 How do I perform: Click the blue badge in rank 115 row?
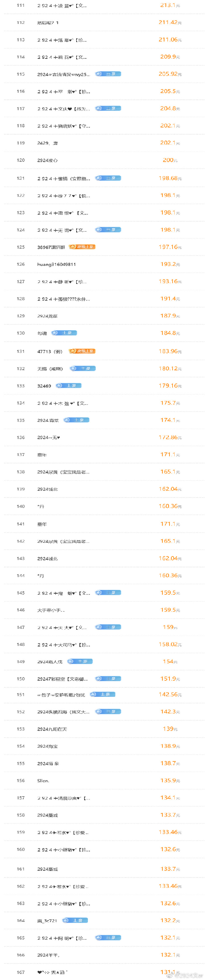tap(108, 74)
